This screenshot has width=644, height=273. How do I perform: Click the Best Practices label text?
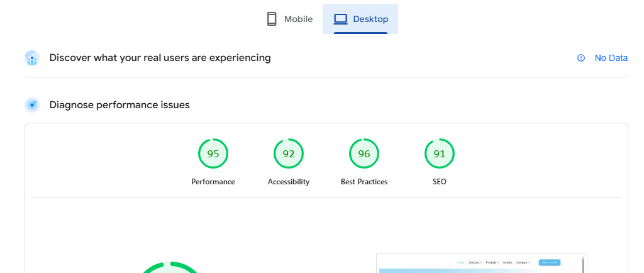(364, 182)
